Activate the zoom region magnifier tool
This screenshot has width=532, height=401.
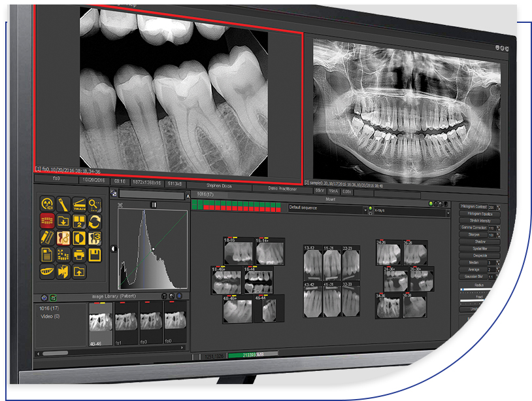95,205
